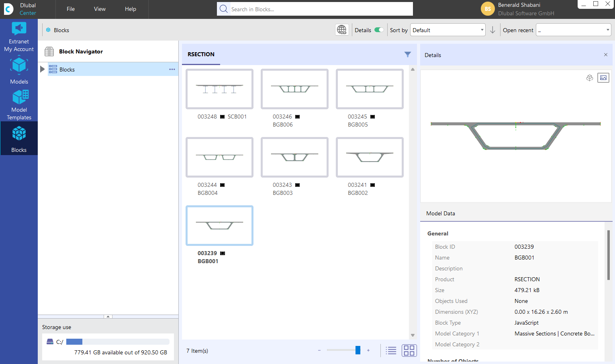
Task: Select block thumbnail 003241 BGB002
Action: click(370, 157)
